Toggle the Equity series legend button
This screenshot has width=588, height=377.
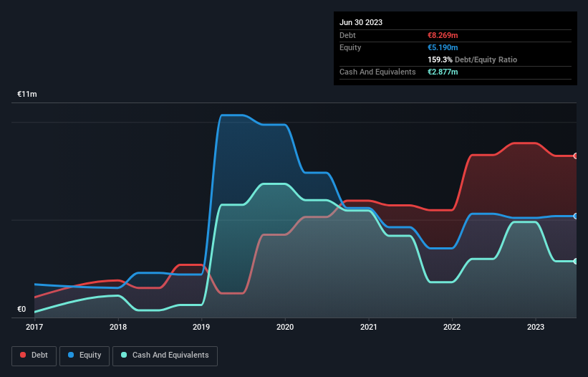85,355
